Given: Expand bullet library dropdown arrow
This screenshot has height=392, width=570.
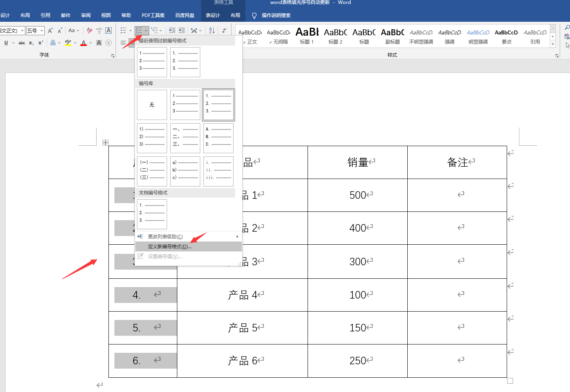Looking at the screenshot, I should click(130, 30).
